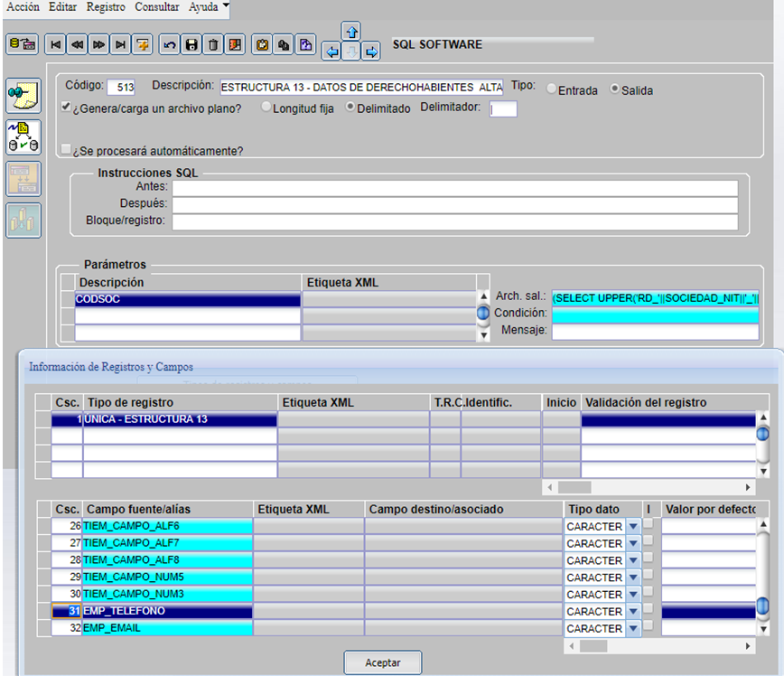This screenshot has height=676, width=784.
Task: Open the Consultar menu
Action: click(x=157, y=7)
